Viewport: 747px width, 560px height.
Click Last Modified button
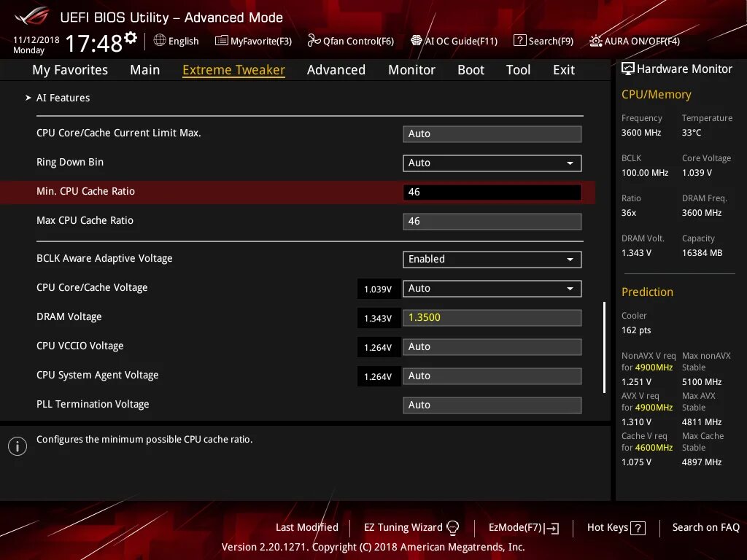[307, 527]
